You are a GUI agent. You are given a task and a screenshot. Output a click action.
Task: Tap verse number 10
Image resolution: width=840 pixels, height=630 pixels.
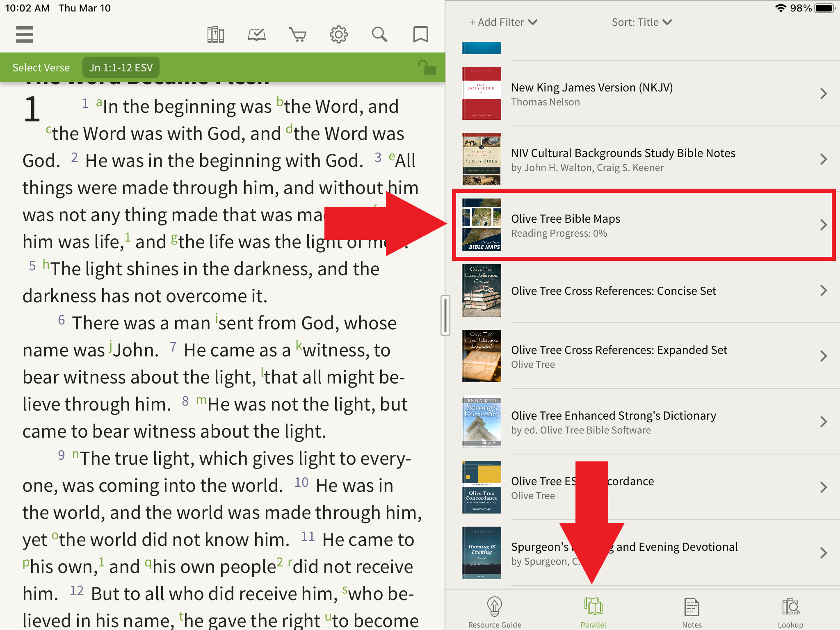pos(301,482)
